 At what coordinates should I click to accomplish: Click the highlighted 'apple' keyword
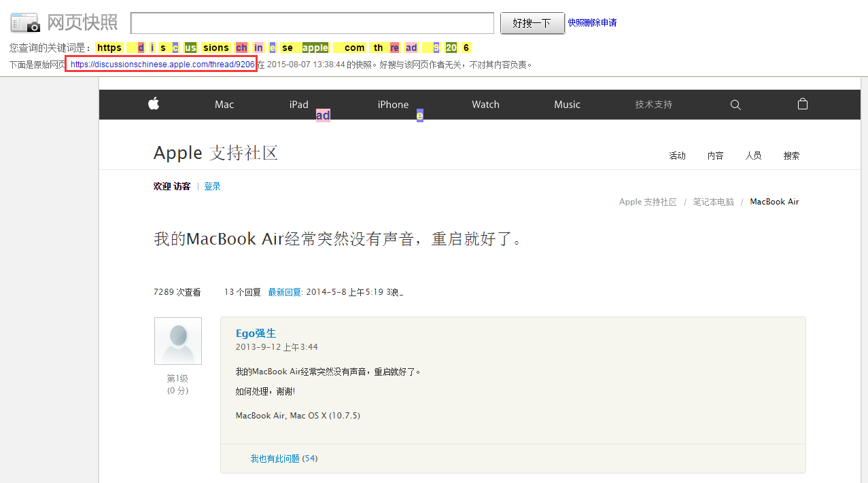(x=315, y=48)
